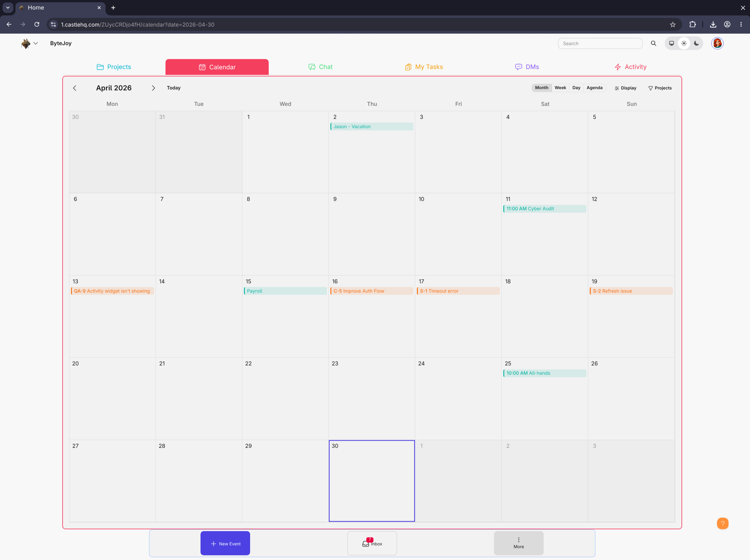Switch to system theme mode

671,43
